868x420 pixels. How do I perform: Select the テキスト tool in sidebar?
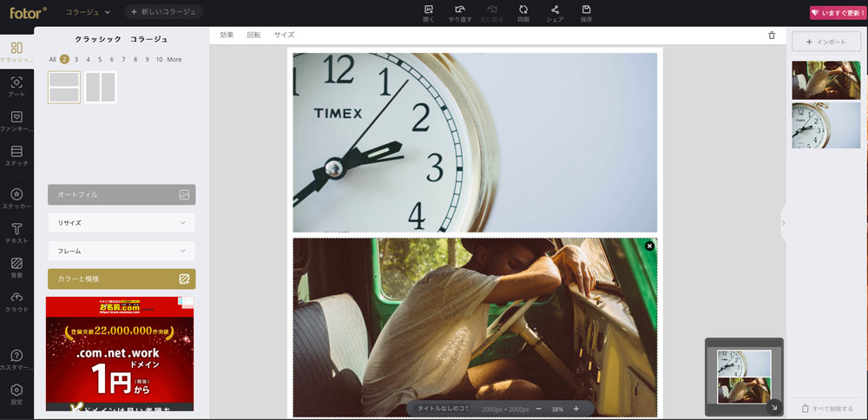click(x=16, y=233)
